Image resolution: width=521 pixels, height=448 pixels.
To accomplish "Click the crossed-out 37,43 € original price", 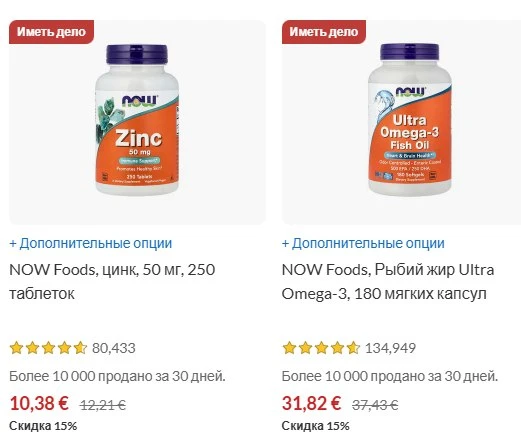I will tap(375, 405).
